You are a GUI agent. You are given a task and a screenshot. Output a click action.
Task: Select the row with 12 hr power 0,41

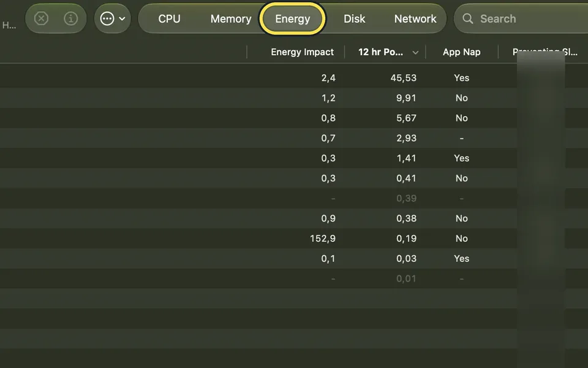click(x=294, y=178)
